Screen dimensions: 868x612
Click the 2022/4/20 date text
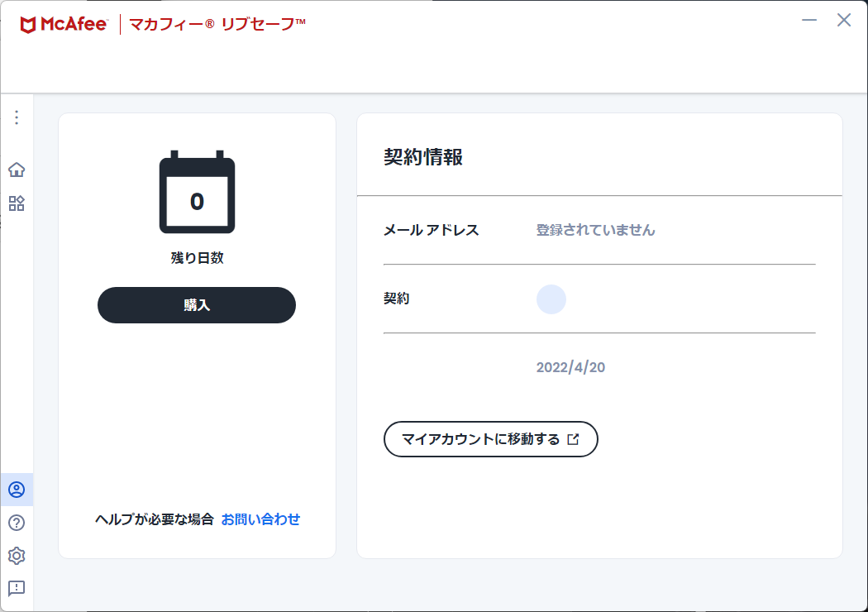(x=570, y=367)
